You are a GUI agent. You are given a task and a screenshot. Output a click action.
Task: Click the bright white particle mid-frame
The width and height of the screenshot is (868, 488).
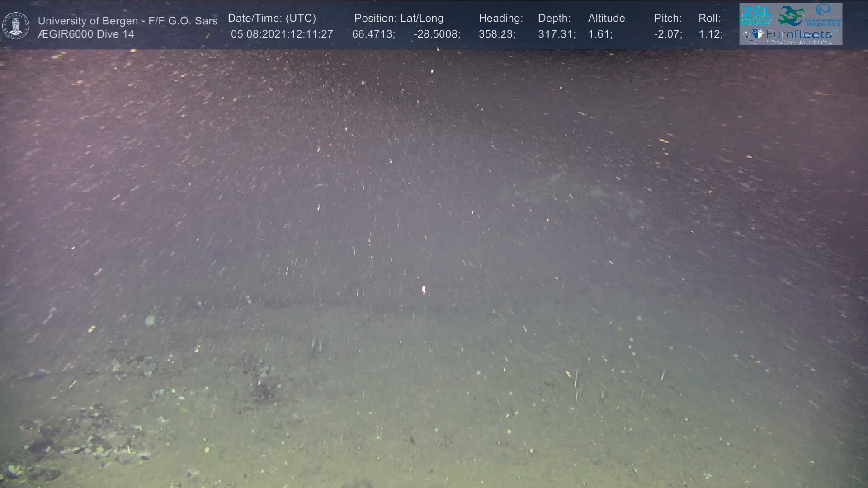(424, 289)
